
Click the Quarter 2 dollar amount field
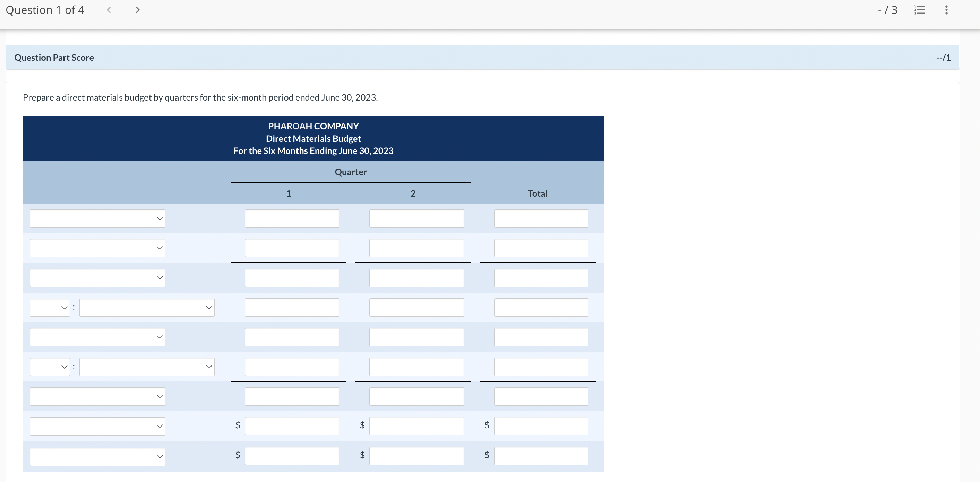[416, 426]
